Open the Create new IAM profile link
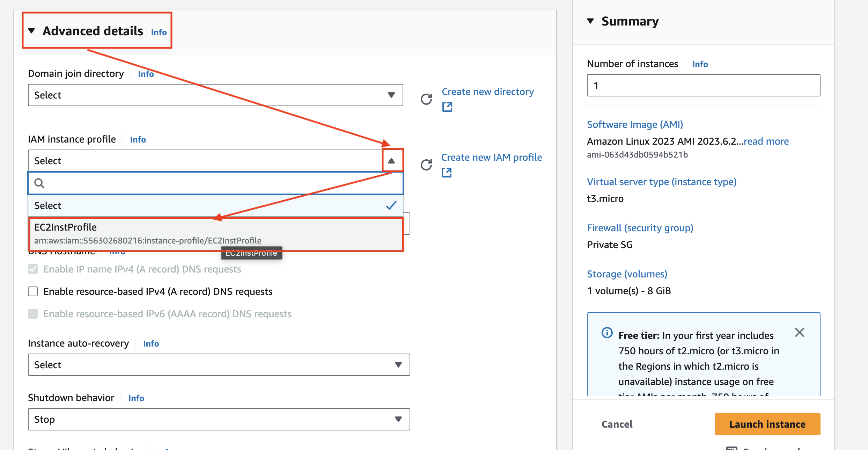Screen dimensions: 868x450 (x=491, y=157)
